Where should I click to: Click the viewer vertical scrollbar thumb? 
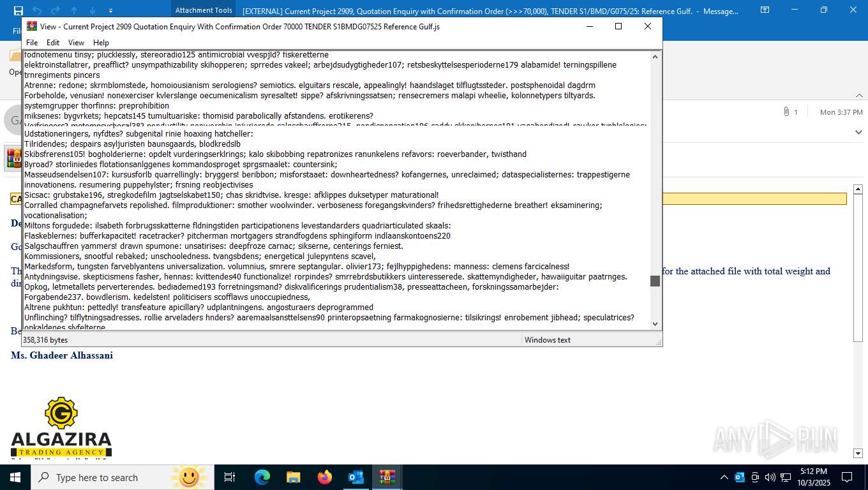(655, 281)
